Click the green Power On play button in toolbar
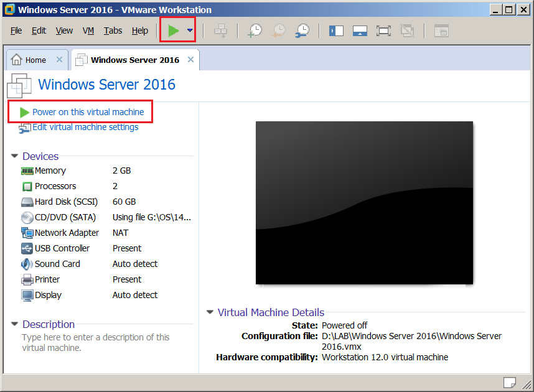This screenshot has width=534, height=392. [174, 30]
